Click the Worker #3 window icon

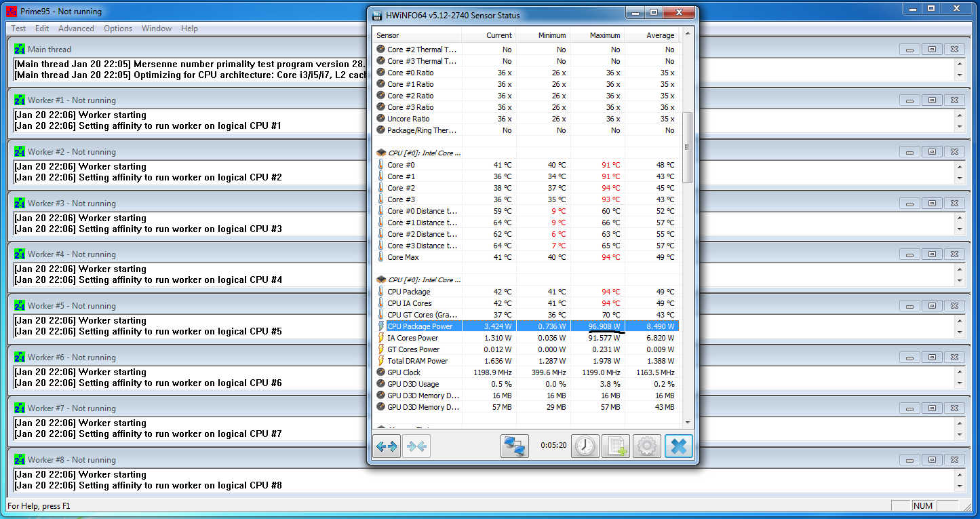coord(20,204)
